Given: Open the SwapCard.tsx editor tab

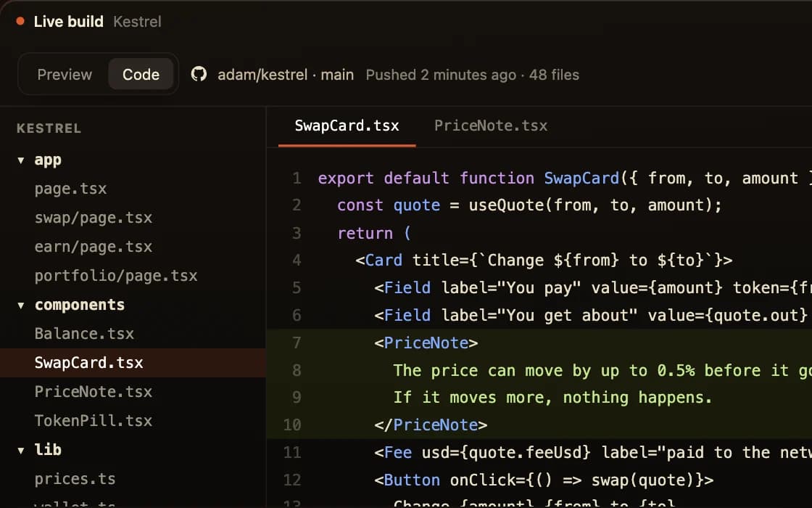Looking at the screenshot, I should (347, 126).
